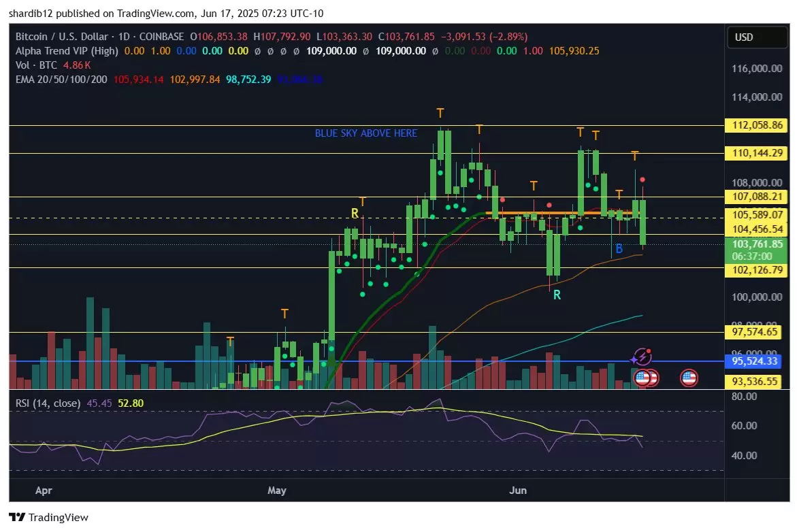
Task: Click the teal R marker below the June low
Action: click(557, 295)
